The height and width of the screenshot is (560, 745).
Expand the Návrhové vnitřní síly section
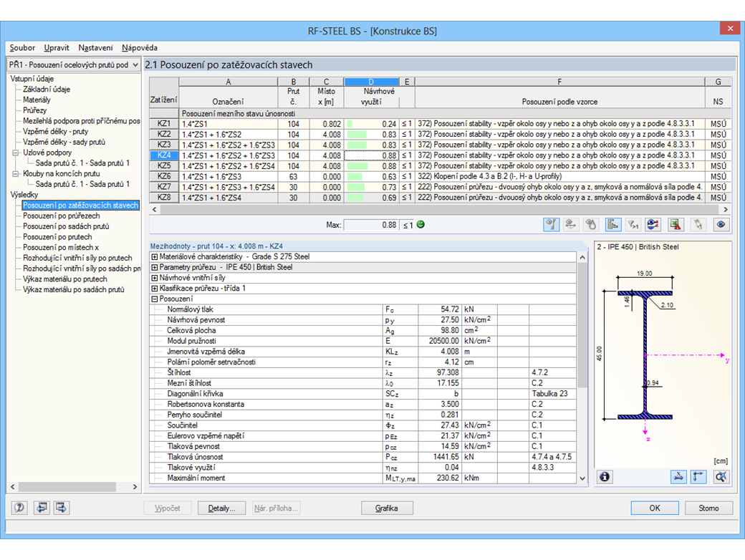(154, 277)
